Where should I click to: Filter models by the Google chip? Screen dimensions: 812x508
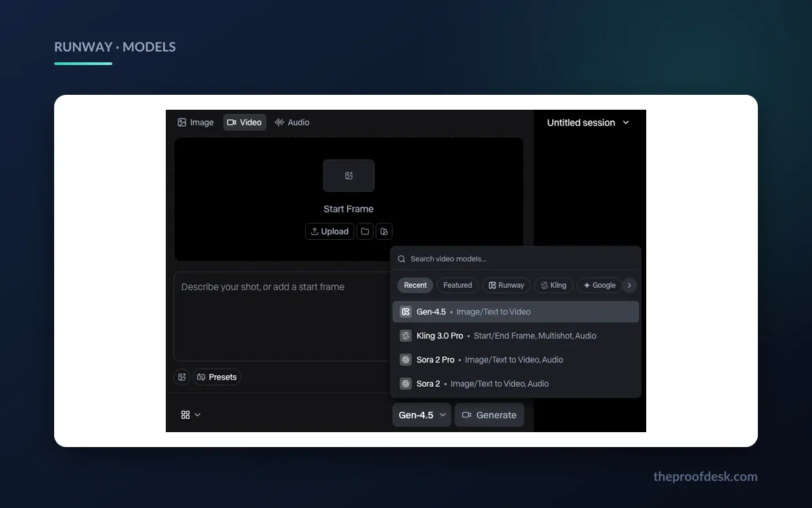tap(600, 285)
